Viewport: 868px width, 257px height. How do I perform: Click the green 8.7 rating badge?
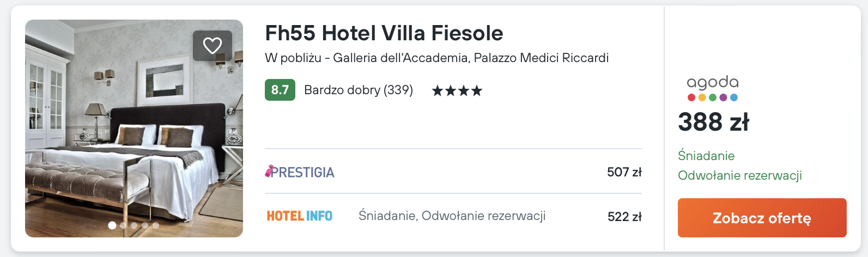pyautogui.click(x=280, y=90)
